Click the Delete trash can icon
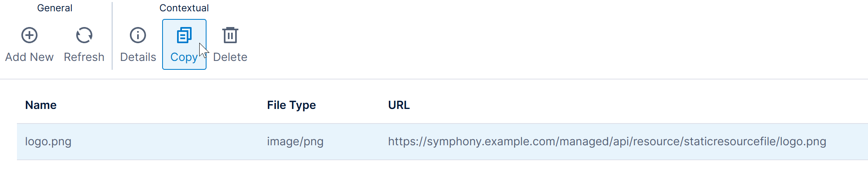 pos(230,36)
